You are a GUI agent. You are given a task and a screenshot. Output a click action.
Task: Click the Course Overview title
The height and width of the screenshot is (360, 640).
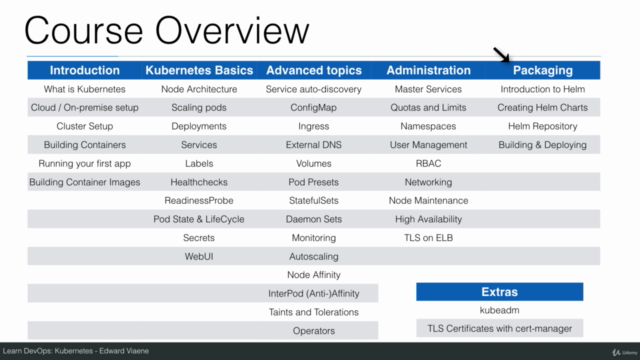[x=167, y=31]
